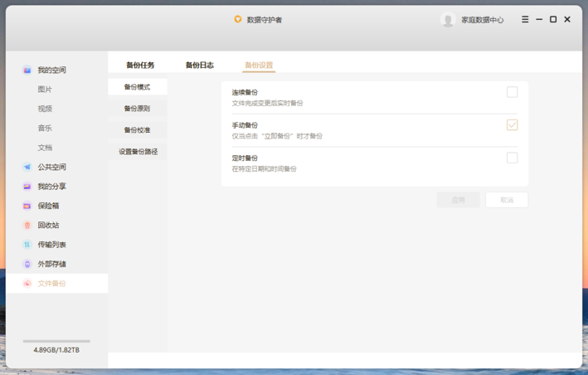Select 设置备份路径 in settings list
The width and height of the screenshot is (588, 375).
pyautogui.click(x=138, y=152)
